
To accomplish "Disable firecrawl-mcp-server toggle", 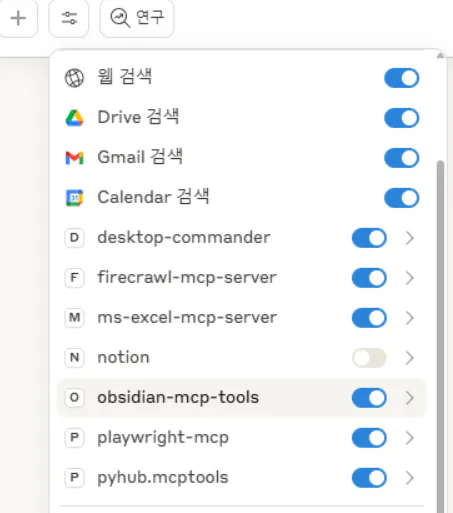I will click(x=369, y=278).
